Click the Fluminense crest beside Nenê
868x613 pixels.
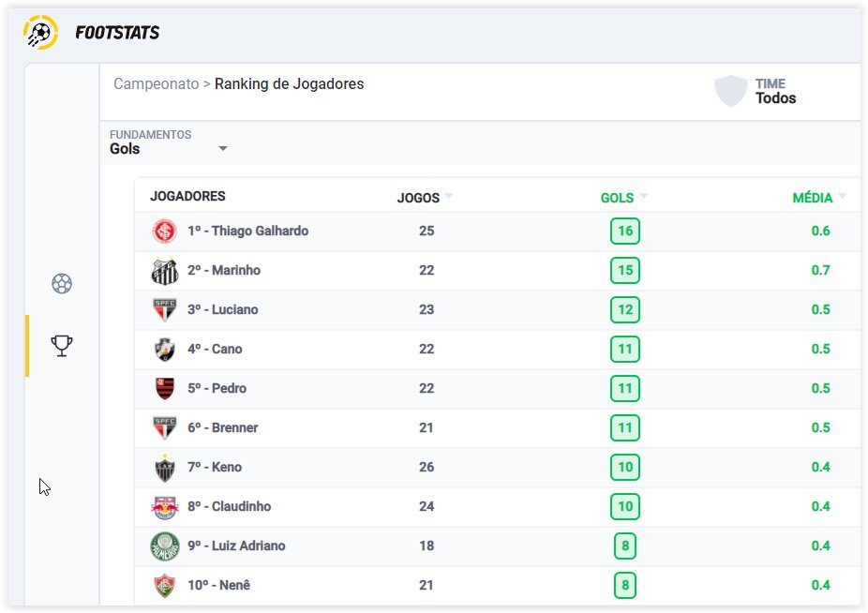coord(165,586)
